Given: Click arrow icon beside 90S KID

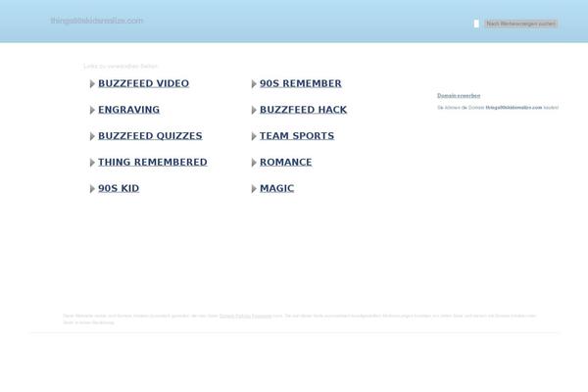Looking at the screenshot, I should click(92, 189).
